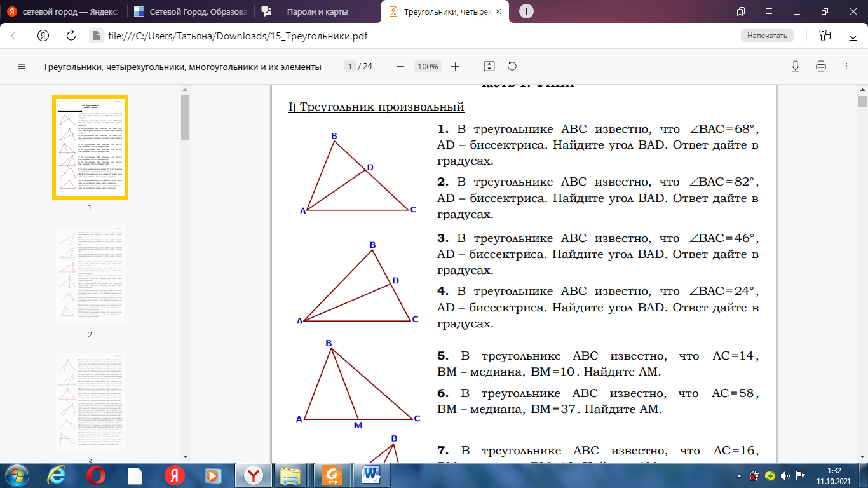Open the PDF viewer's three-dot menu
Viewport: 868px width, 488px height.
coord(846,66)
